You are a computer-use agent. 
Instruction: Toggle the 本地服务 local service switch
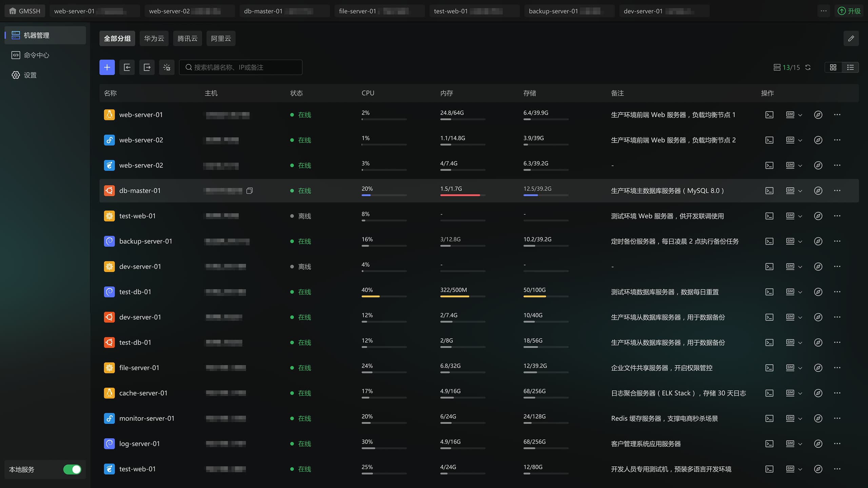72,469
